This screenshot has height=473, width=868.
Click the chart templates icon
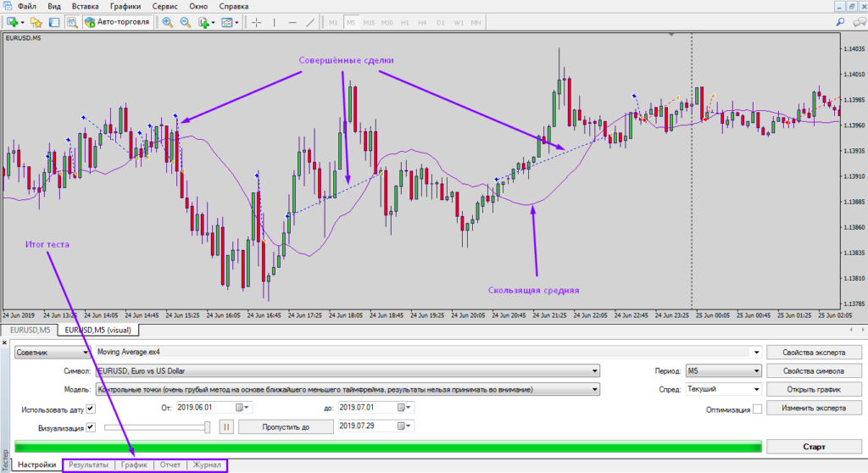tap(227, 22)
